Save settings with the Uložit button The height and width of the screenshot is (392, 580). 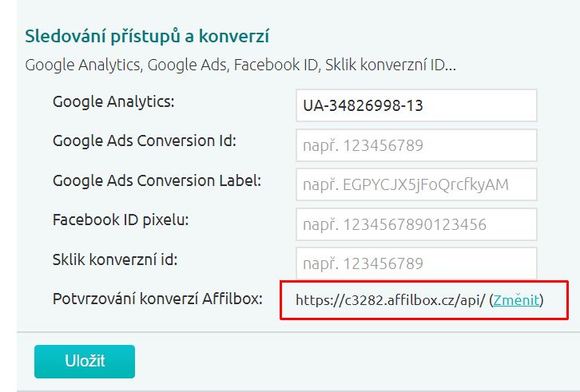(85, 362)
